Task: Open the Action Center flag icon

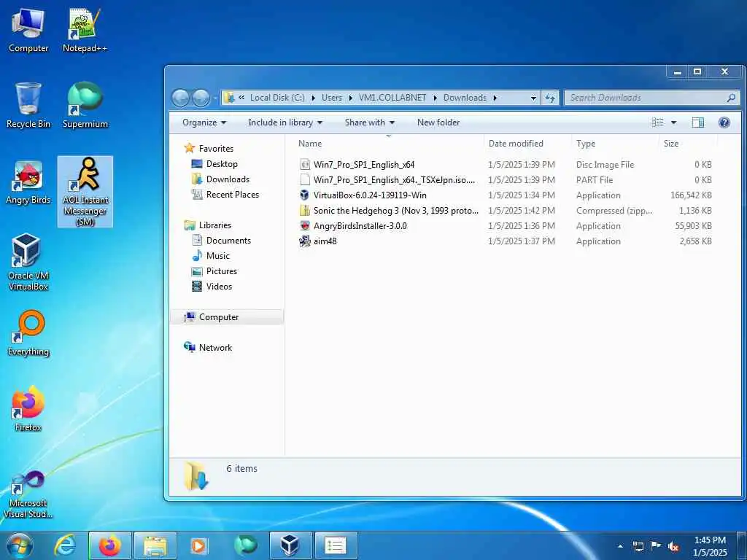Action: [656, 546]
